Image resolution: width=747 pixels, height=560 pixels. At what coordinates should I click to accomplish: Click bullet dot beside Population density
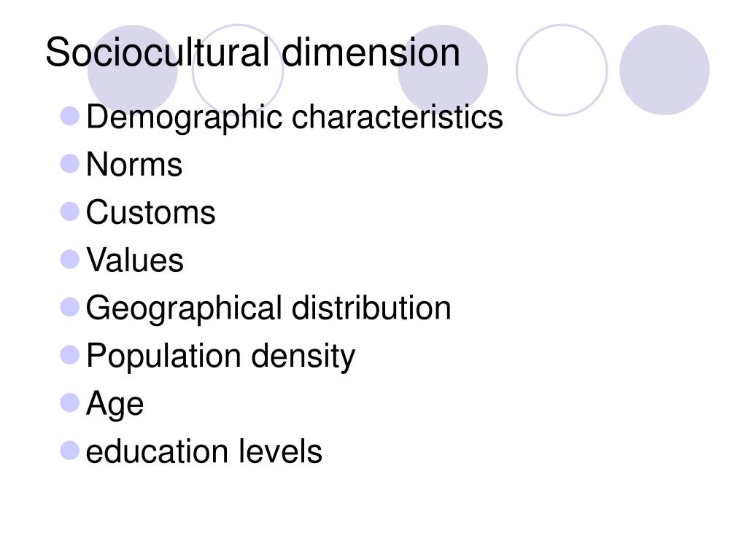(69, 355)
